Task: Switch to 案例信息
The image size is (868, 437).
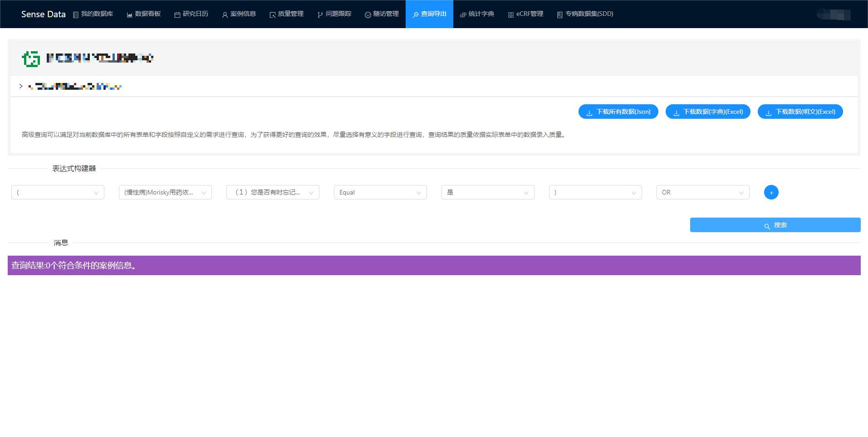Action: point(239,14)
